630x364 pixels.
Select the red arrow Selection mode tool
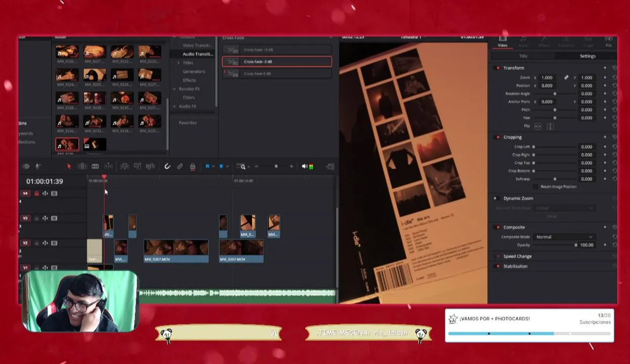tap(69, 166)
